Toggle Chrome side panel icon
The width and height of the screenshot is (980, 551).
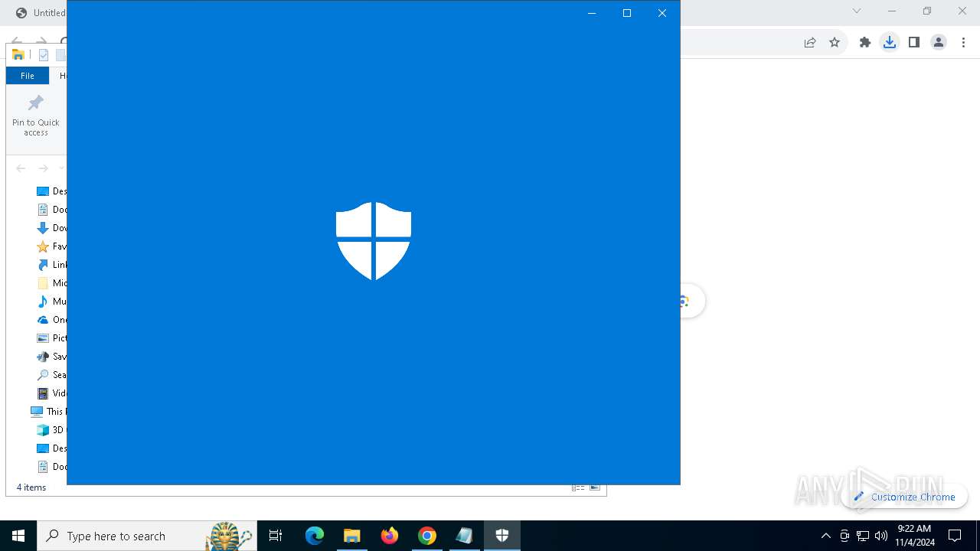[914, 43]
